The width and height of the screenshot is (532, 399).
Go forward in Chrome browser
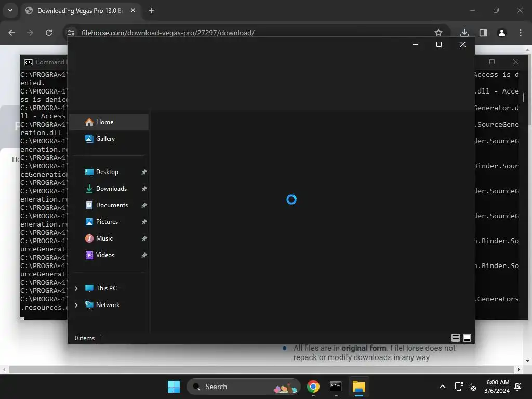tap(30, 33)
